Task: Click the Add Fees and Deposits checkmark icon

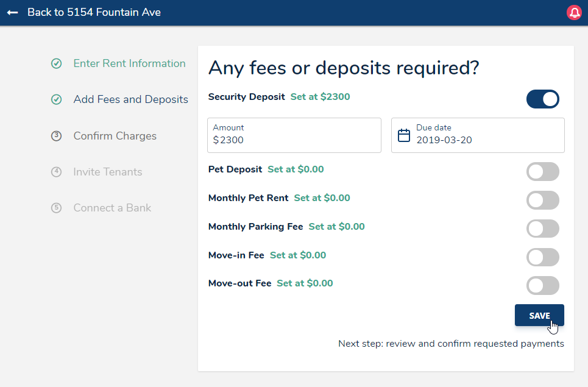Action: click(x=56, y=99)
